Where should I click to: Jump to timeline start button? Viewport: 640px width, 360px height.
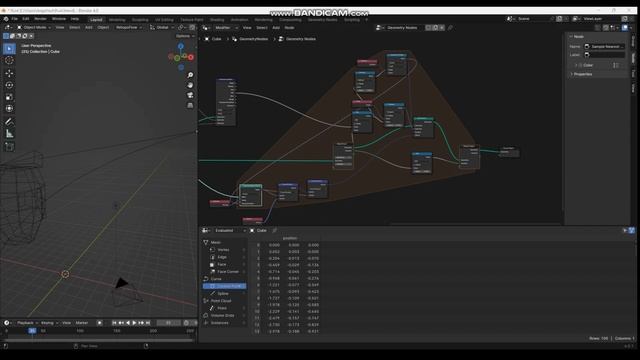pyautogui.click(x=114, y=323)
